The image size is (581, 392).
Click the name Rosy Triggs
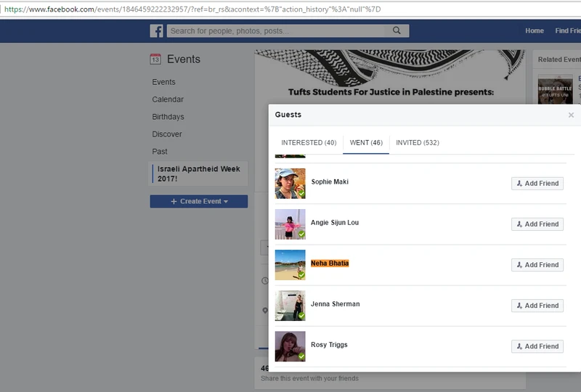329,345
